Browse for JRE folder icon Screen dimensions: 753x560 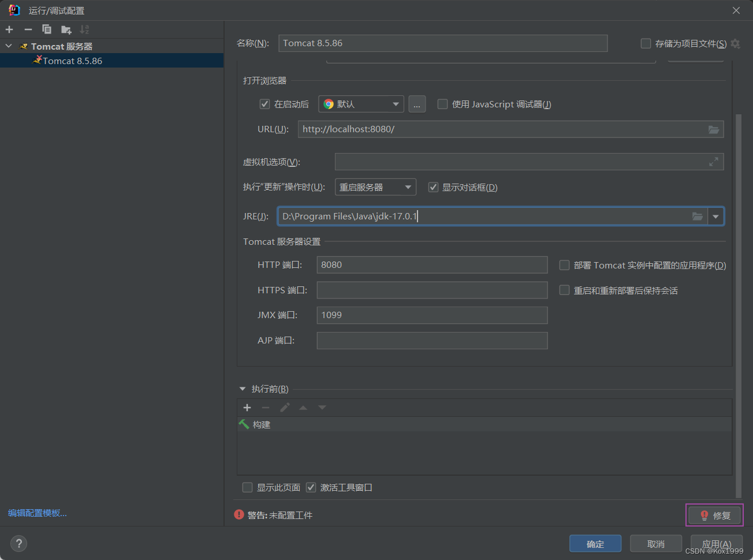[698, 216]
